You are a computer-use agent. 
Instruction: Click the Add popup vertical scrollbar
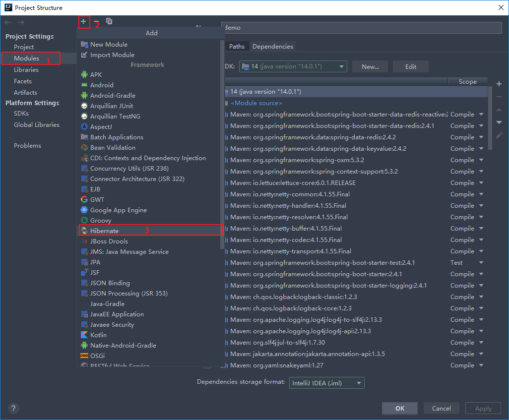pos(222,144)
